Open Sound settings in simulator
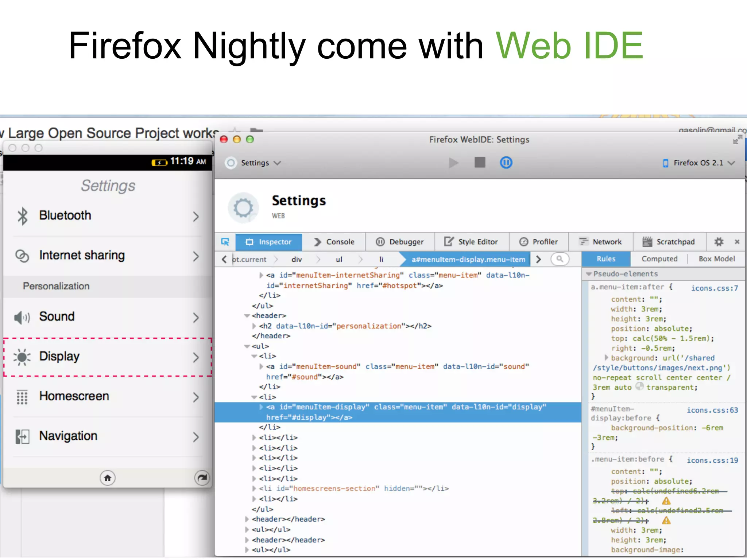This screenshot has height=560, width=747. point(108,317)
